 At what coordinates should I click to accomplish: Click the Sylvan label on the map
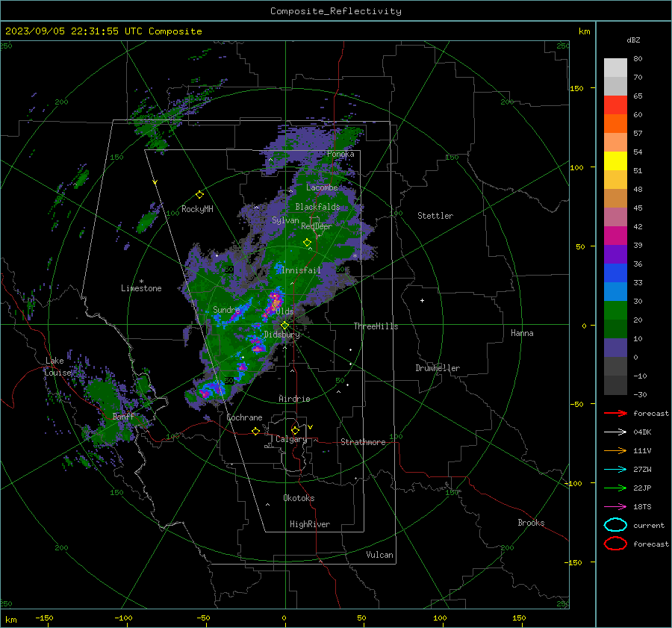[285, 220]
